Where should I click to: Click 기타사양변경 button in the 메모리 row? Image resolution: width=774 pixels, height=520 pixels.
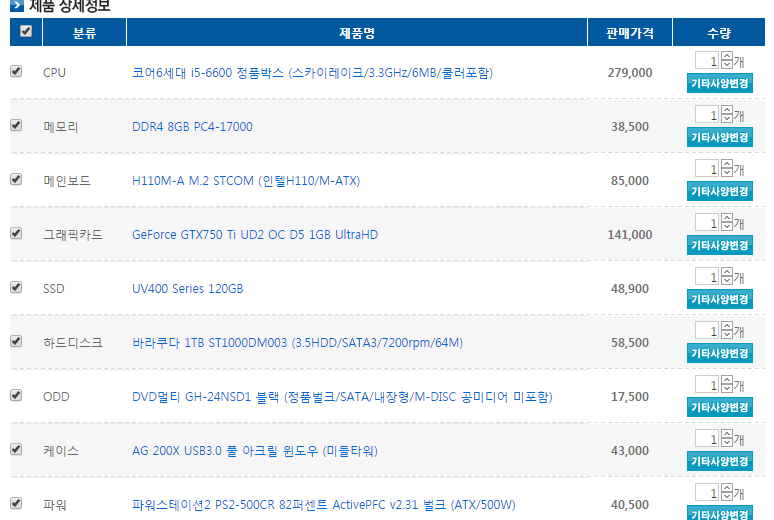coord(720,137)
